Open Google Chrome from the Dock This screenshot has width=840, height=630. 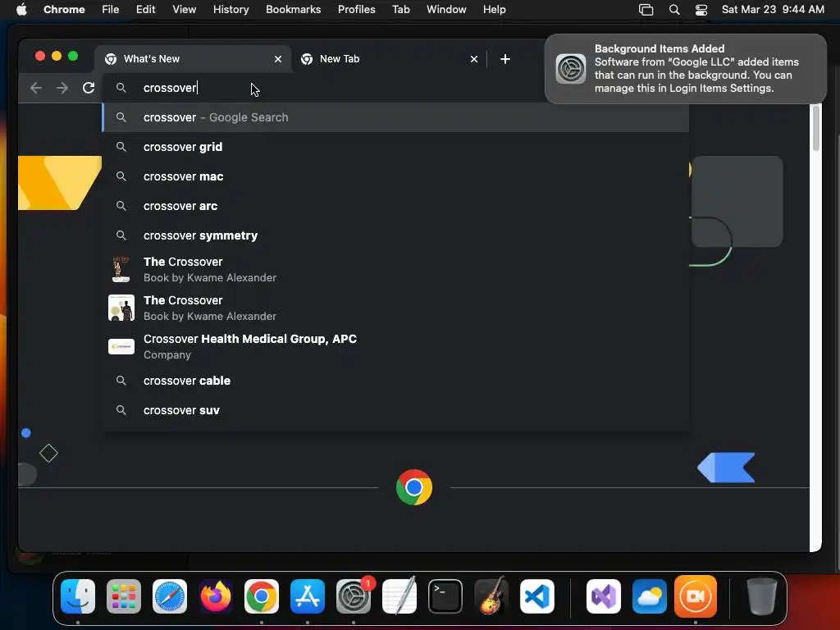pos(262,596)
